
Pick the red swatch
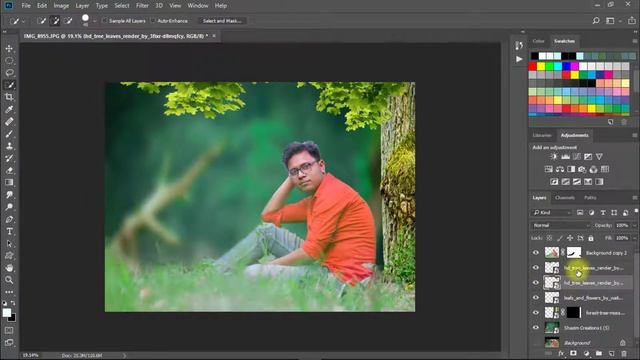click(x=533, y=66)
